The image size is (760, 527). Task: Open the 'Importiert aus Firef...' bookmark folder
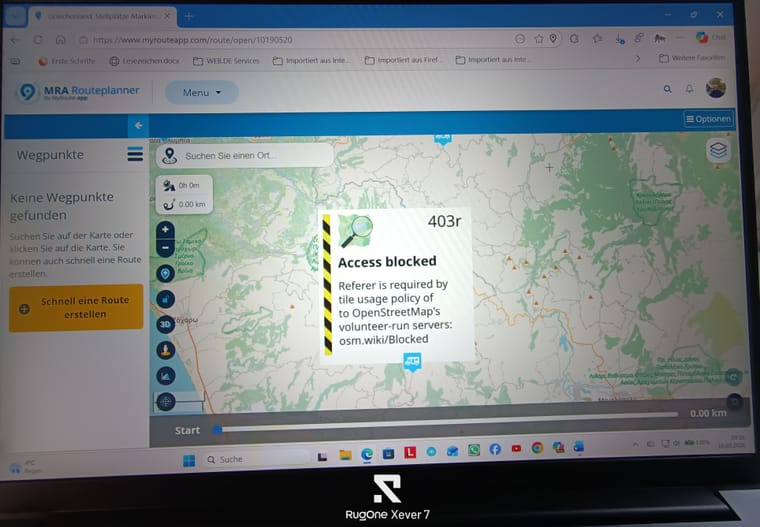pyautogui.click(x=404, y=60)
